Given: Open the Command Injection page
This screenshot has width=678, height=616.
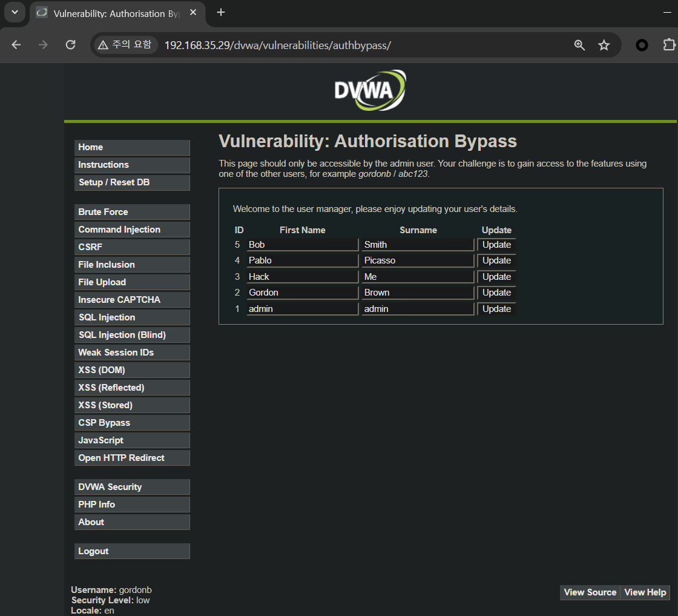Looking at the screenshot, I should point(132,230).
